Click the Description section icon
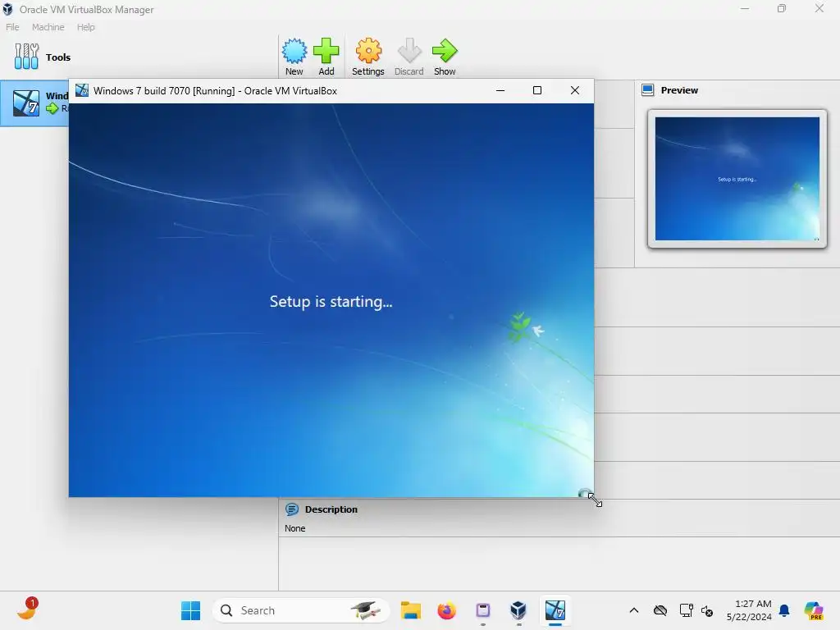 click(x=292, y=509)
